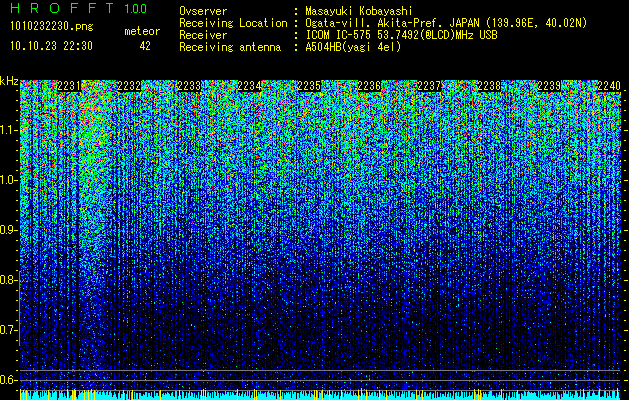Click the 2235 time marker
Screen dimensions: 629x400
tap(309, 86)
